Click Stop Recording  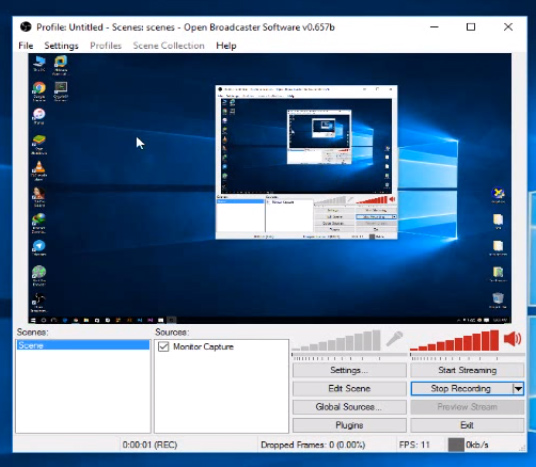click(x=461, y=389)
